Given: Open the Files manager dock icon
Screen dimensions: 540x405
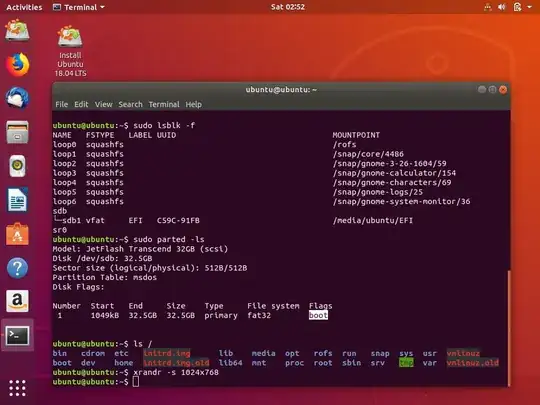Looking at the screenshot, I should pos(17,132).
